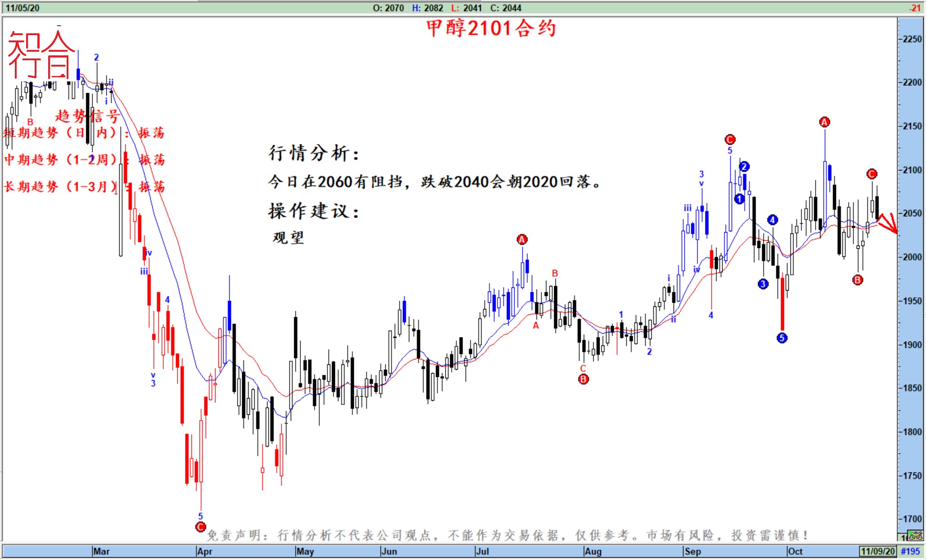
Task: Click red circled B marker below August low
Action: click(x=583, y=379)
